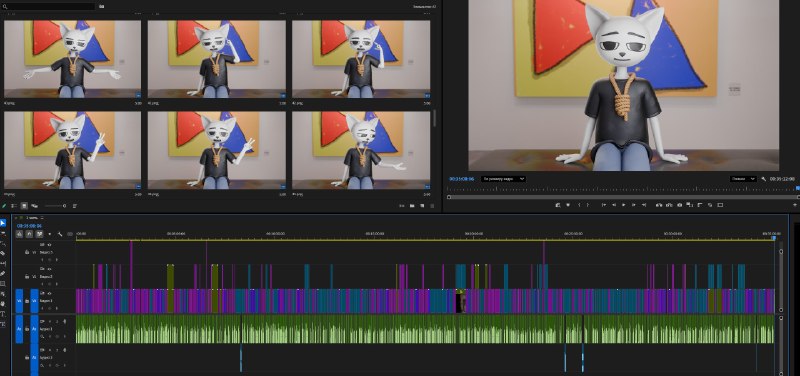Viewport: 800px width, 376px height.
Task: Open program monitor zoom level dropdown
Action: click(503, 179)
